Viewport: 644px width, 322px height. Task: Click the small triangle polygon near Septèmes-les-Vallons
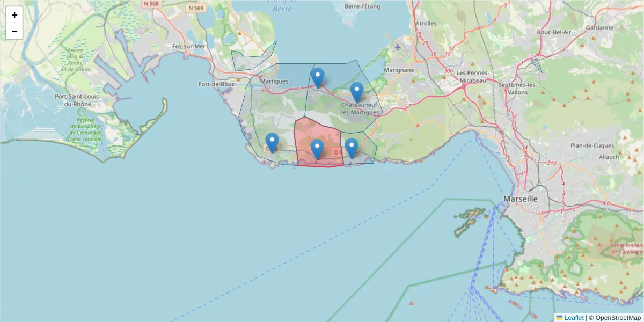click(537, 65)
